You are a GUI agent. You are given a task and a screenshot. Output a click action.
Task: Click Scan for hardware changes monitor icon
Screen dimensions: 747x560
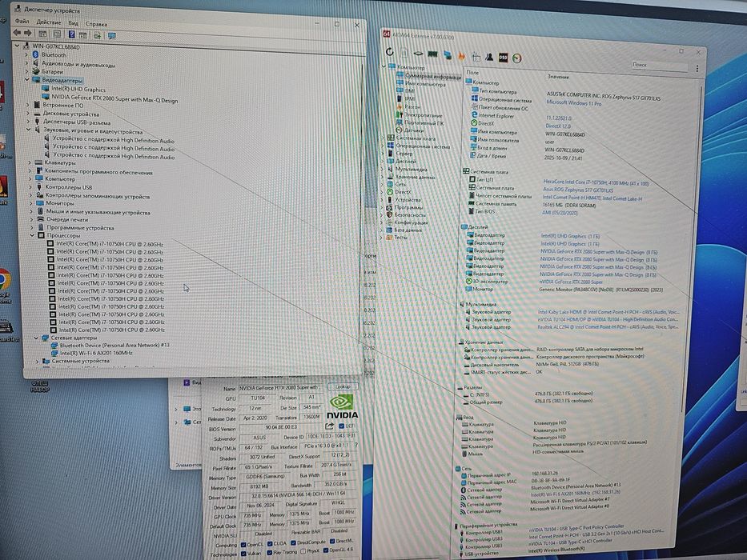coord(111,36)
